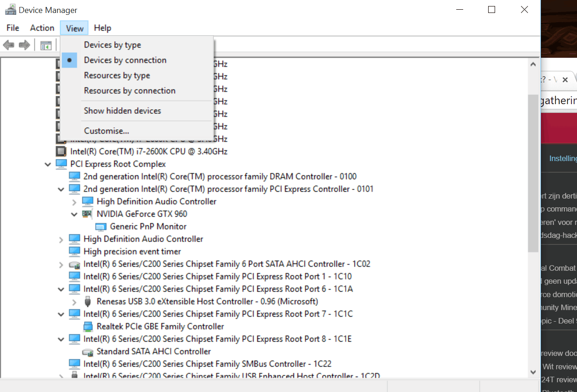Maximize the Device Manager window

491,10
